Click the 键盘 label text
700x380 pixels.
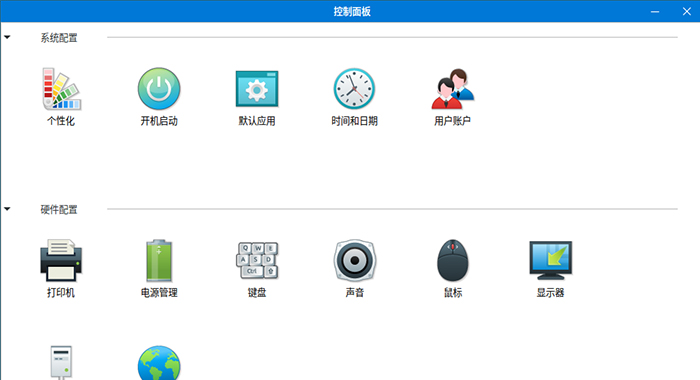pyautogui.click(x=257, y=292)
